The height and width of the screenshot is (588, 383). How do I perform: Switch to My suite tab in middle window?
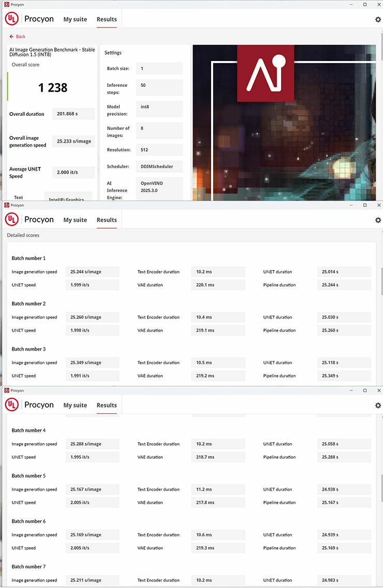pyautogui.click(x=75, y=220)
